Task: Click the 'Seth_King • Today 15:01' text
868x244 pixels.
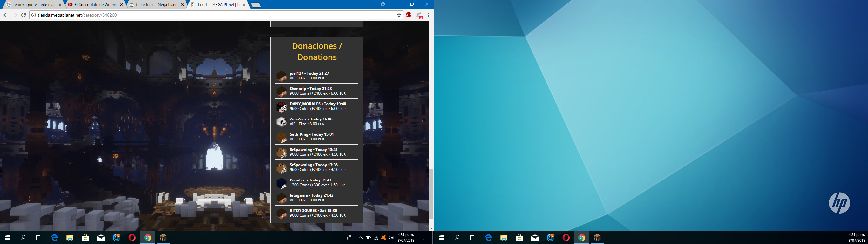Action: pyautogui.click(x=312, y=134)
